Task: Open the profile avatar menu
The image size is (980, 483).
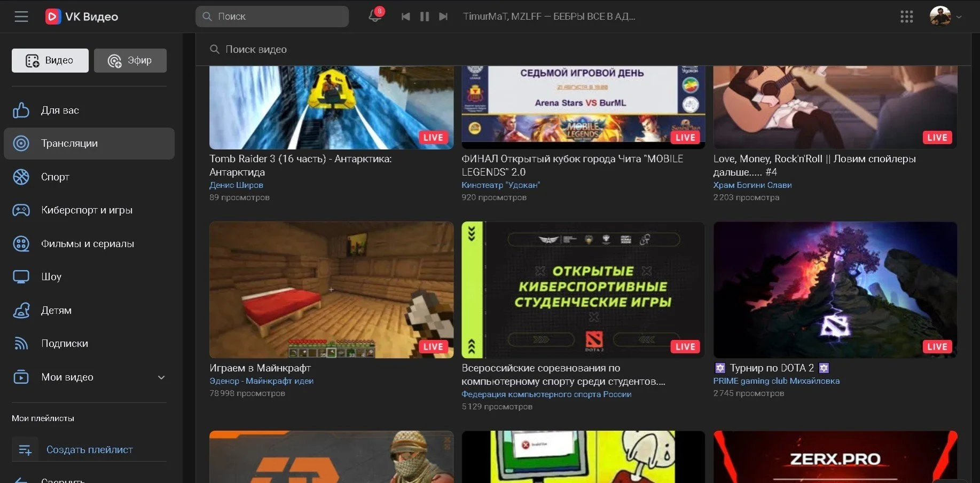Action: click(x=945, y=16)
